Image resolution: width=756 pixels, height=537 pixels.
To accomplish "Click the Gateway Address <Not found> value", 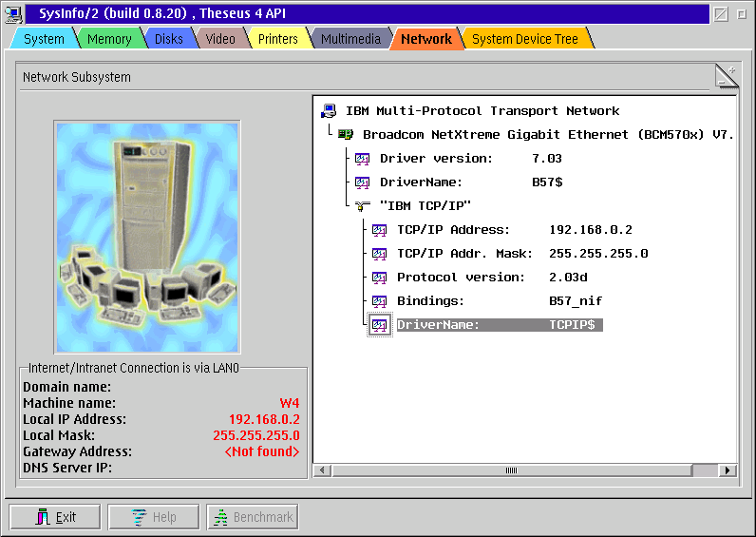I will (262, 451).
